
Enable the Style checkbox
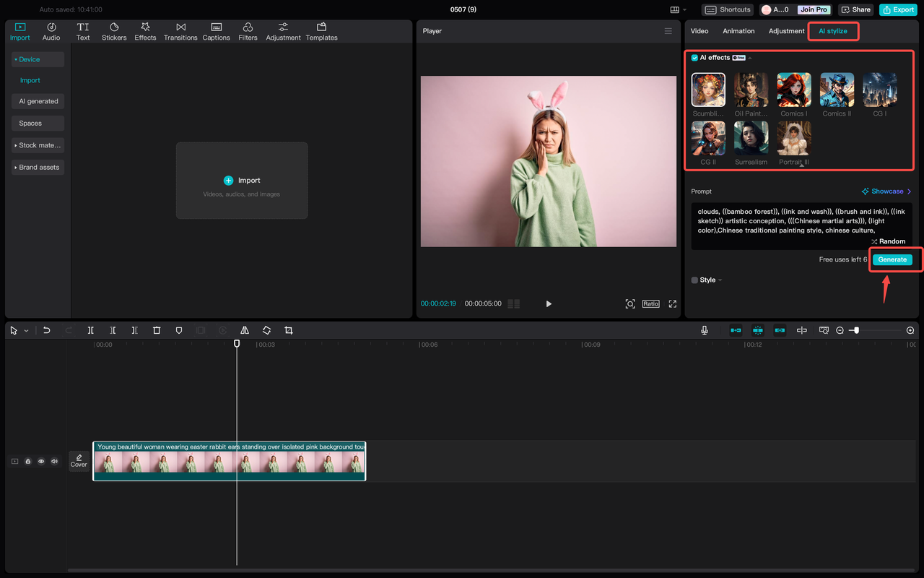click(x=694, y=280)
